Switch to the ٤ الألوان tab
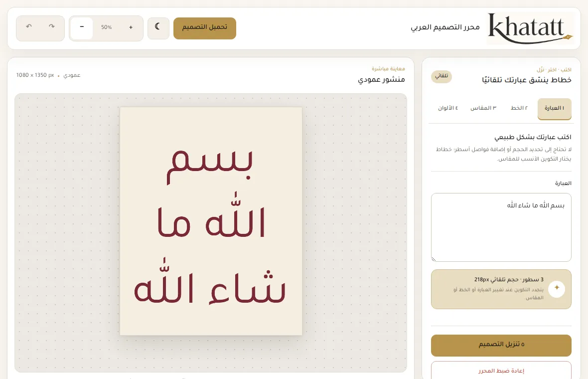 (448, 108)
